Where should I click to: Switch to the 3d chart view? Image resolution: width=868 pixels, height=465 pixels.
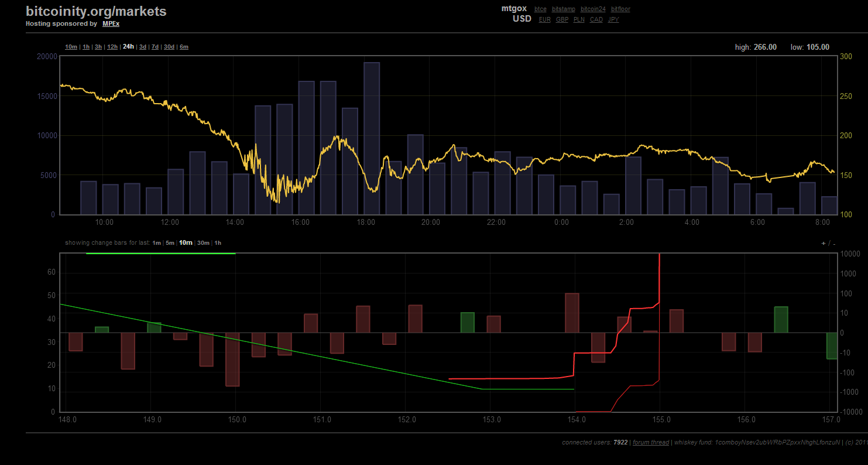(x=142, y=47)
